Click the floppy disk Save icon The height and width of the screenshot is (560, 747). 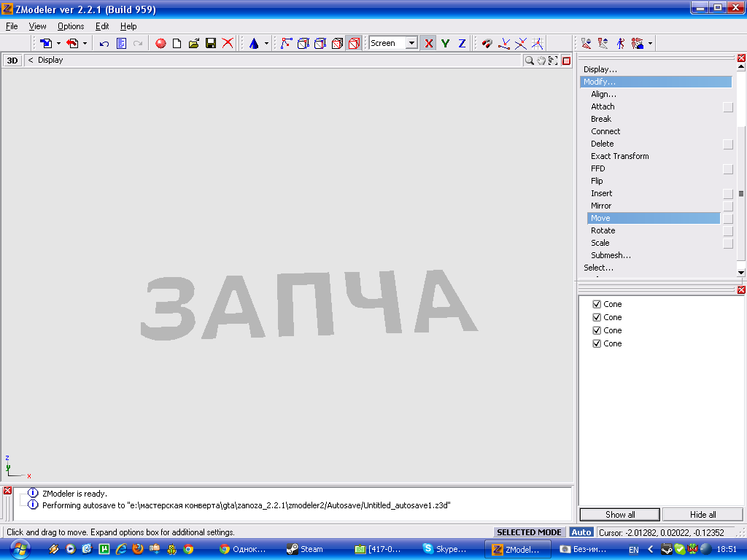(210, 44)
